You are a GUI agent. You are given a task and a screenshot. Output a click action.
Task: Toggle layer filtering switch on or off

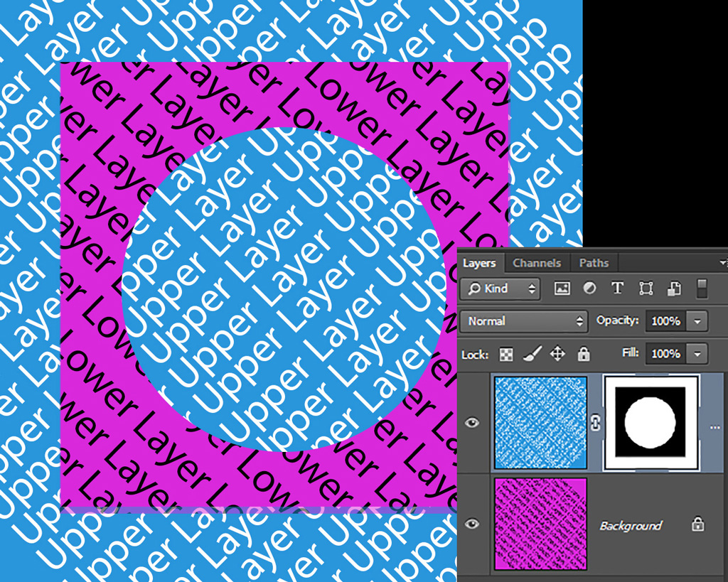click(702, 289)
